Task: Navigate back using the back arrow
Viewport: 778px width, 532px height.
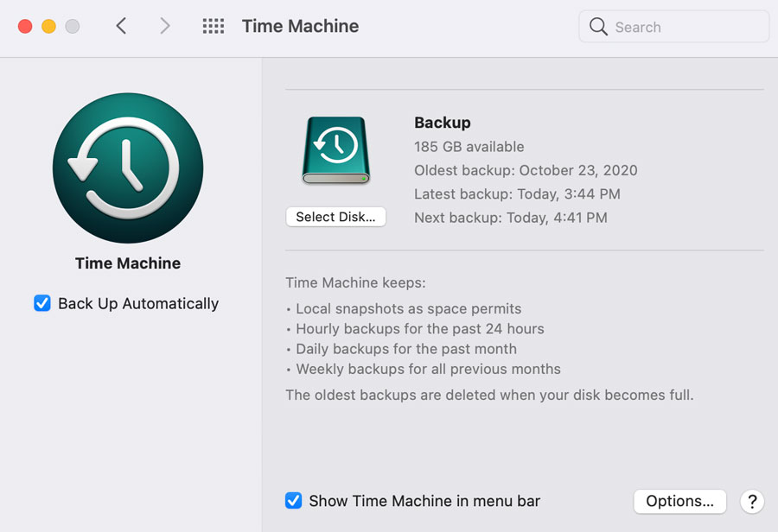Action: click(x=121, y=26)
